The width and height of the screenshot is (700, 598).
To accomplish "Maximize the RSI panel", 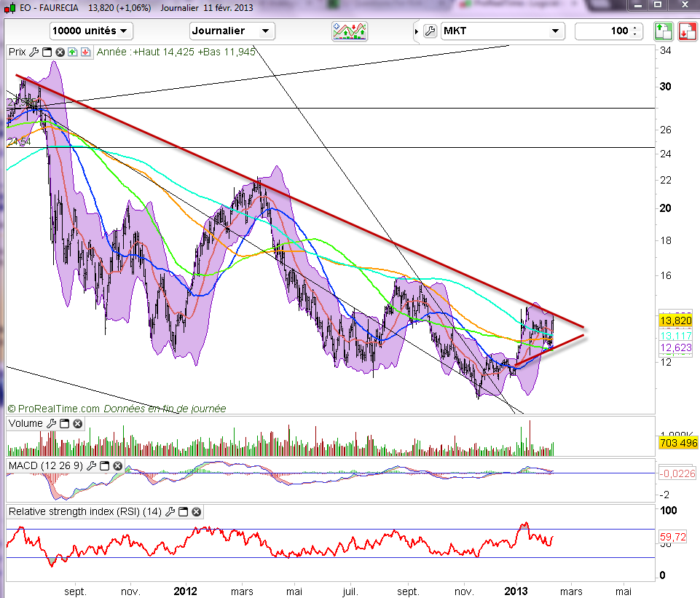I will point(183,512).
